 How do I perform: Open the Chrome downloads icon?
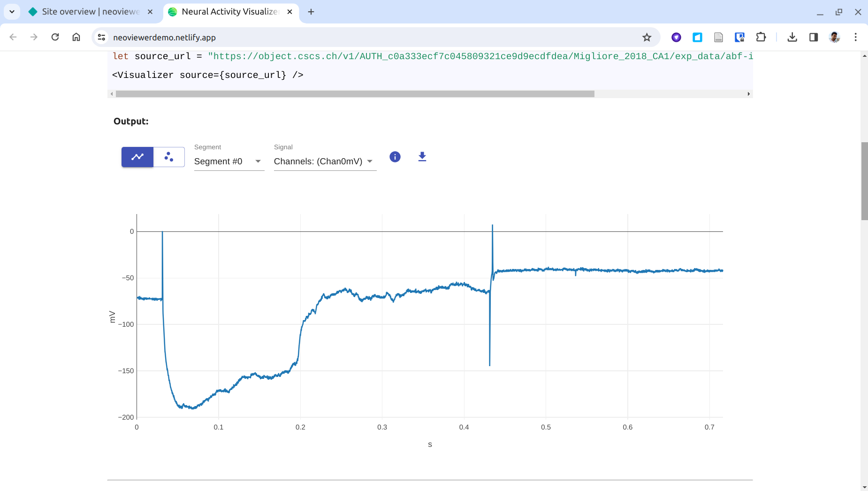pos(792,38)
